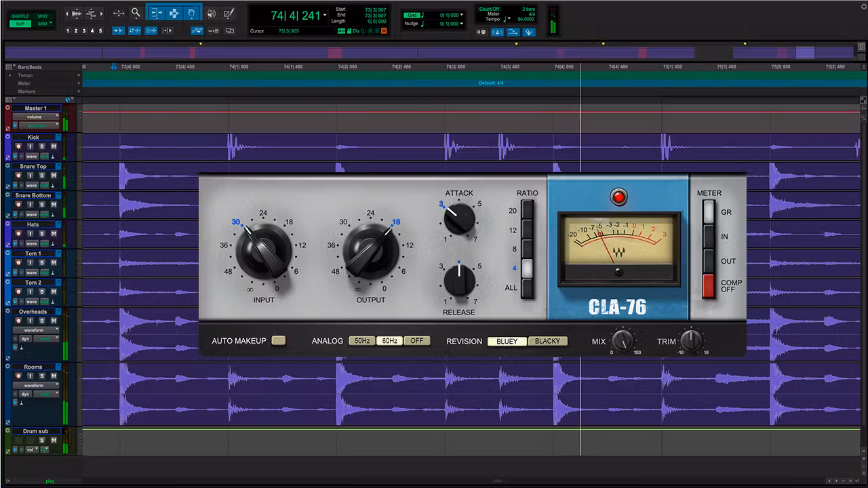Toggle COMP OFF on the CLA-76 meter
Viewport: 868px width, 488px height.
coord(709,285)
